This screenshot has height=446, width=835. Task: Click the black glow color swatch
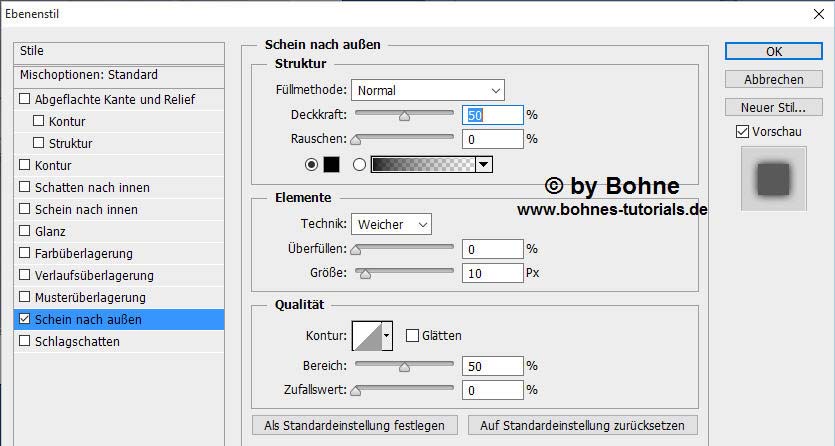[331, 164]
